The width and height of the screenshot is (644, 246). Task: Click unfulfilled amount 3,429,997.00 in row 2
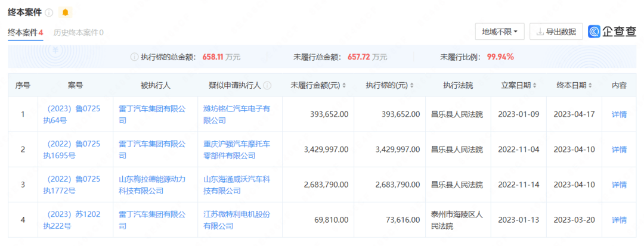click(x=327, y=150)
